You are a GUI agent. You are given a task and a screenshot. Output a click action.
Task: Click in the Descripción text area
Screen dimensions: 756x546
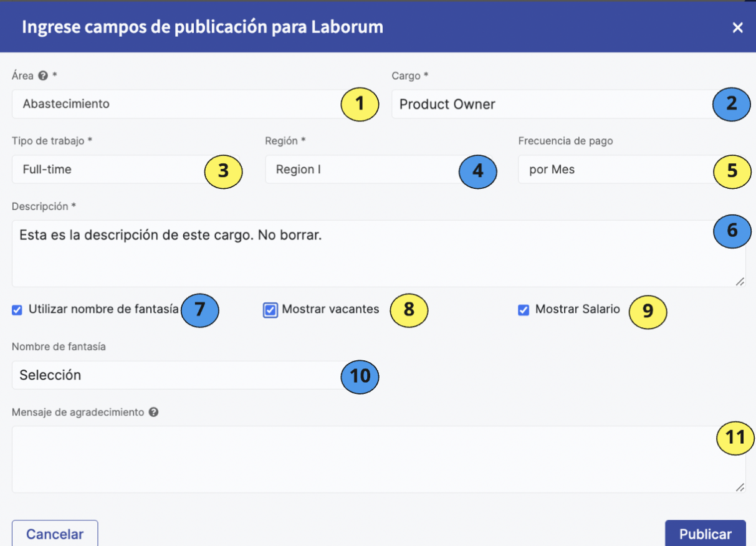[x=379, y=254]
